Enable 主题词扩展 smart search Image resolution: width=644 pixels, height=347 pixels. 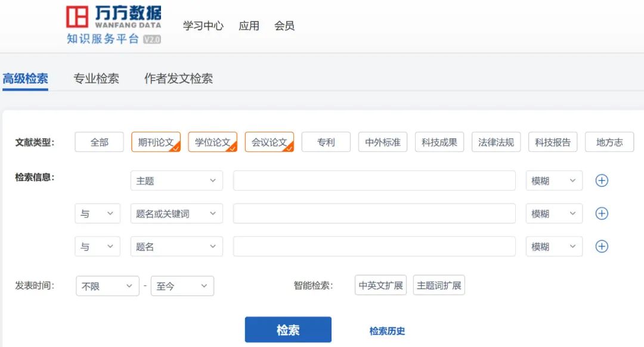[x=439, y=286]
